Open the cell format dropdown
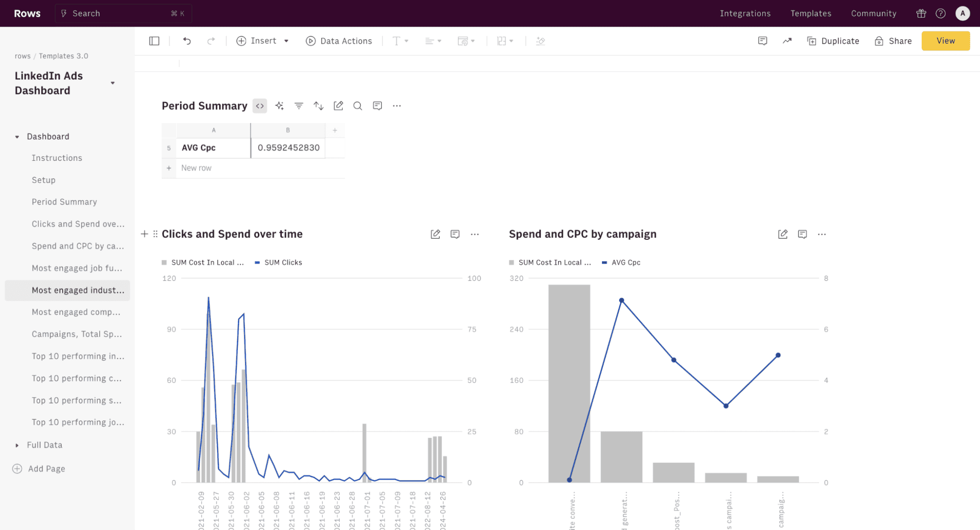The height and width of the screenshot is (530, 980). click(x=466, y=41)
